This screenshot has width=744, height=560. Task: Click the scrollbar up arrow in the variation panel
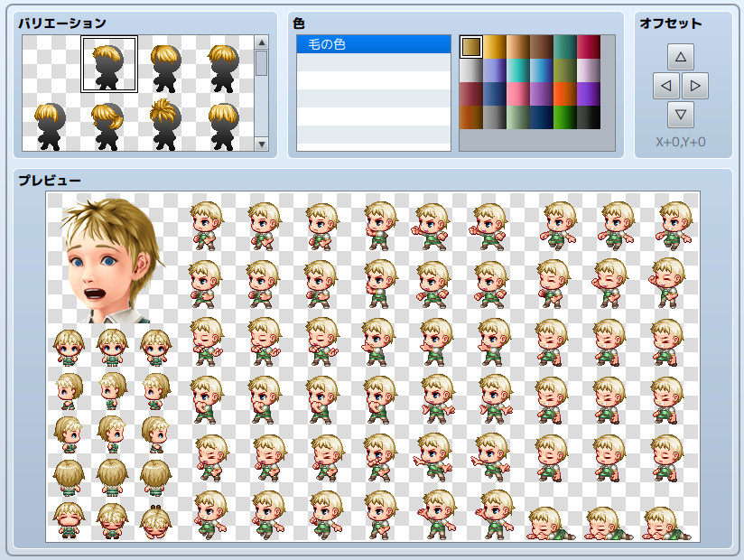point(261,43)
